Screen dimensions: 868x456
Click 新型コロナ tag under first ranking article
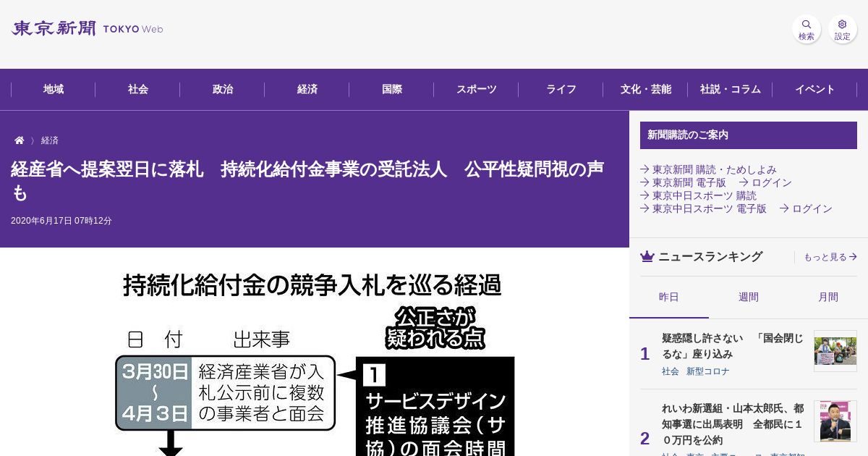click(708, 371)
